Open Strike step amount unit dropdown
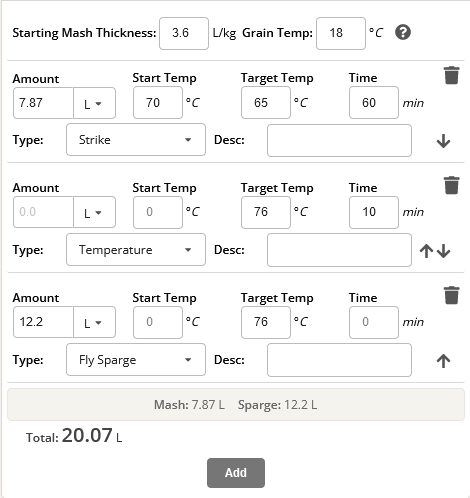 94,103
